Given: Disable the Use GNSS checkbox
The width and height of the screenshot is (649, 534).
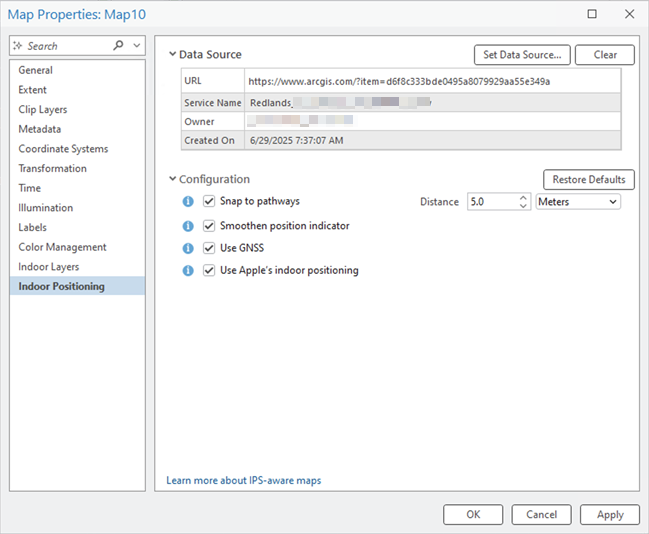Looking at the screenshot, I should pos(209,248).
